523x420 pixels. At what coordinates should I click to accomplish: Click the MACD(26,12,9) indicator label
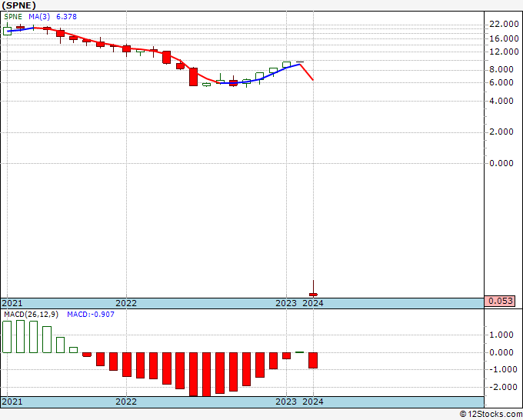point(31,315)
